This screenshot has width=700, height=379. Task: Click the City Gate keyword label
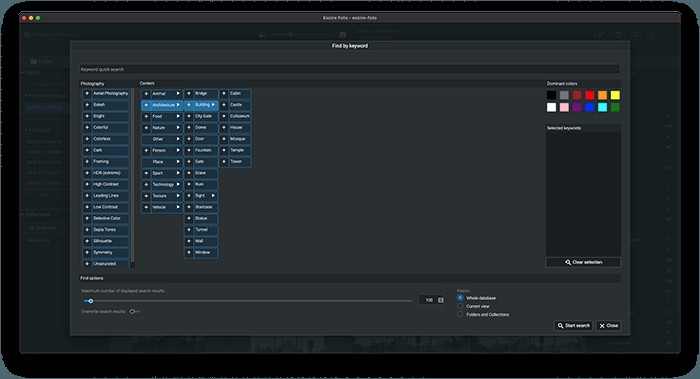pos(203,116)
